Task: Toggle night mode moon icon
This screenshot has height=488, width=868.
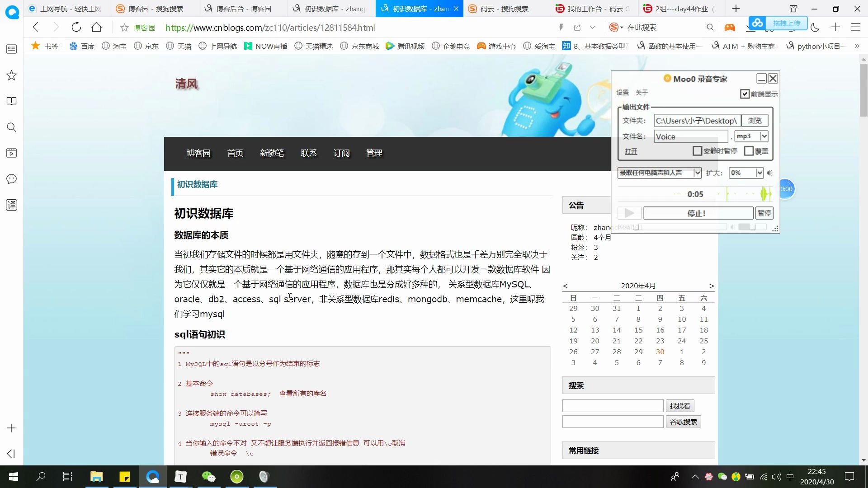Action: tap(815, 28)
